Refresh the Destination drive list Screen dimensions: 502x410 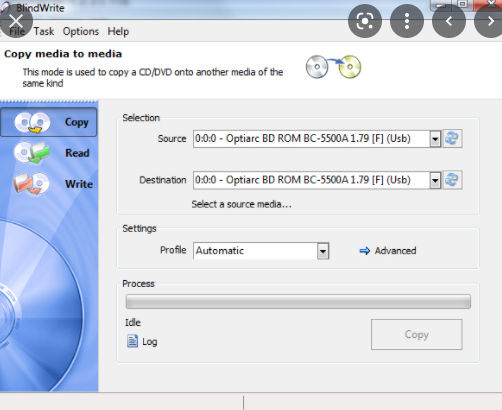point(452,180)
